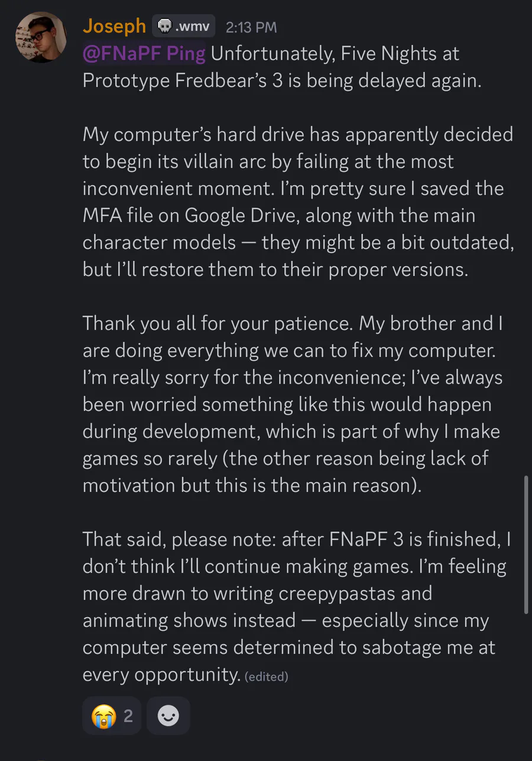Open the add reaction smiley picker
Image resolution: width=532 pixels, height=761 pixels.
click(168, 716)
